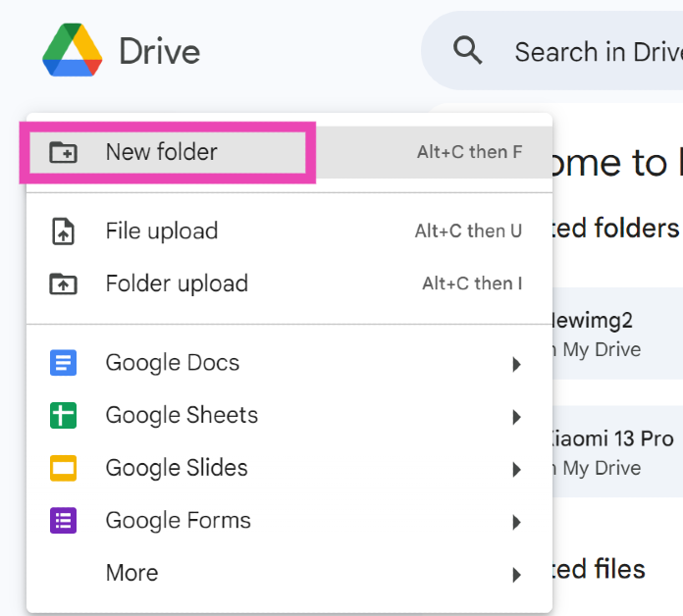
Task: Click the New folder icon
Action: pyautogui.click(x=63, y=152)
